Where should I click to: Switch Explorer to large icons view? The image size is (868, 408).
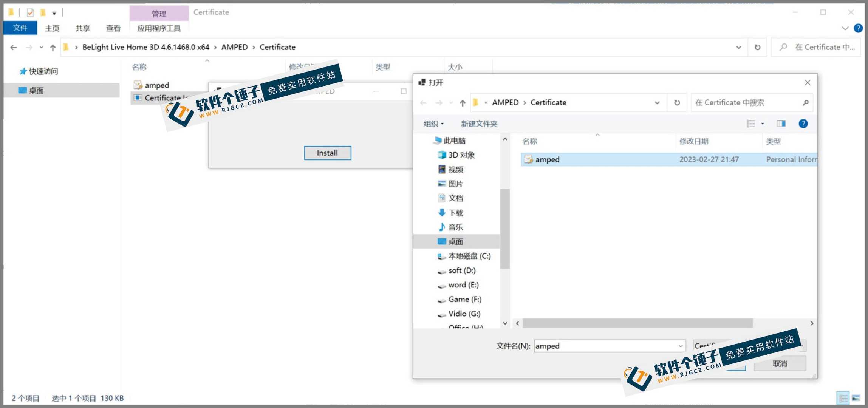pos(856,398)
